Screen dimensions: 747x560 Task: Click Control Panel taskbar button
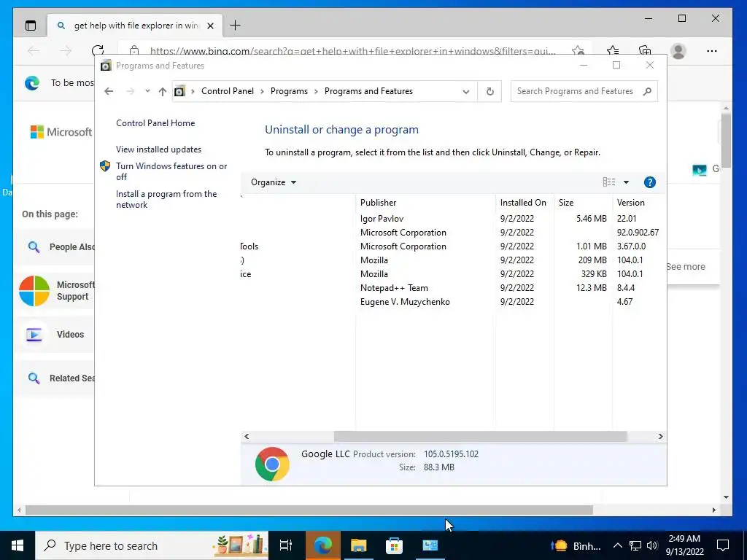(x=430, y=545)
